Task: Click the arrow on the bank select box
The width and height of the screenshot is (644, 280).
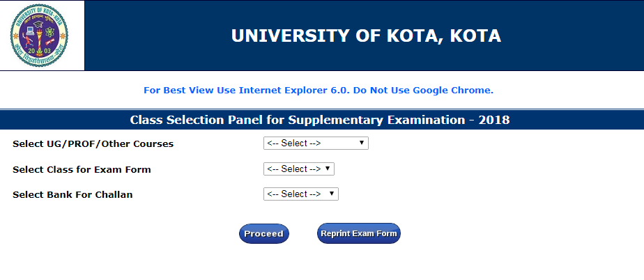Action: point(332,194)
